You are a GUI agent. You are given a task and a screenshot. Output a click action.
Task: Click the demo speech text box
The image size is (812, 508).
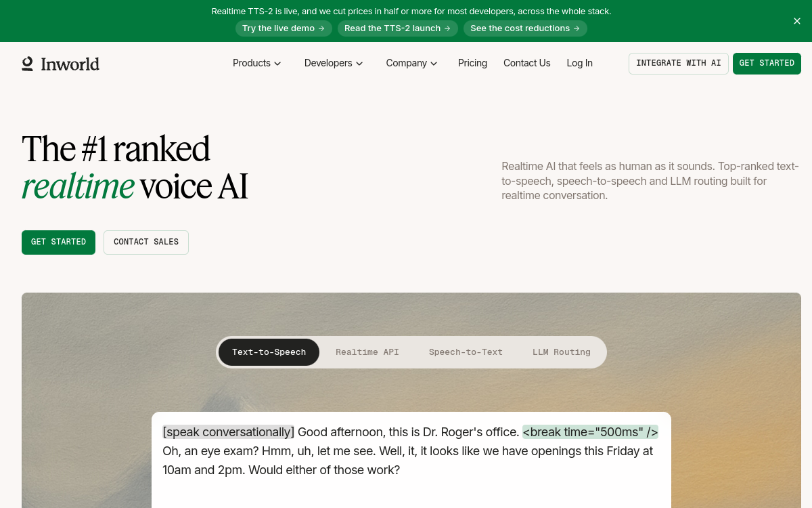pos(411,460)
